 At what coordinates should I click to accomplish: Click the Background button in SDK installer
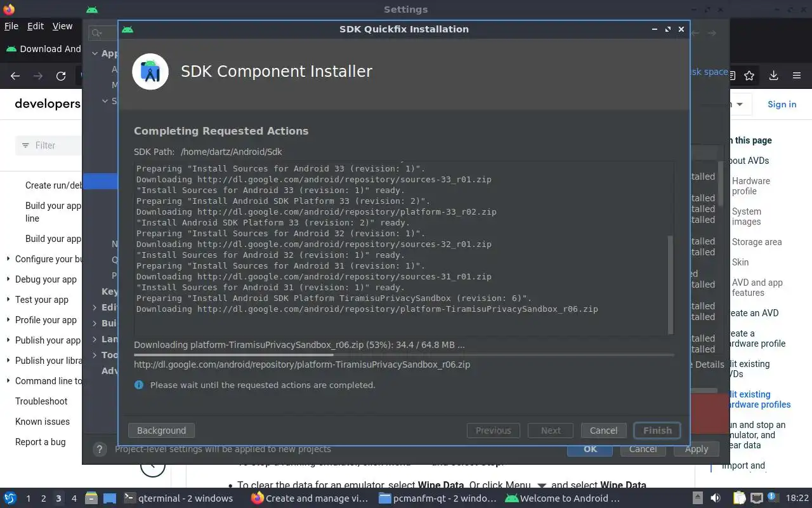(x=161, y=431)
